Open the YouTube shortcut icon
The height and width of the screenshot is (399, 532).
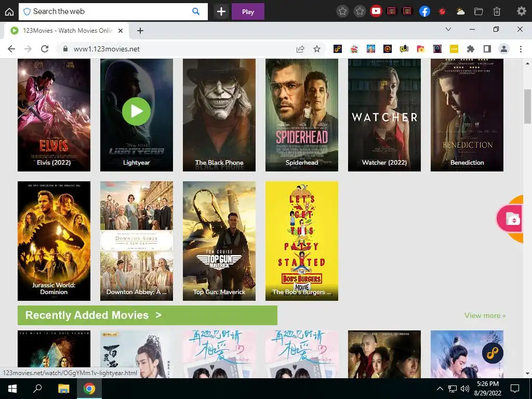[x=376, y=11]
